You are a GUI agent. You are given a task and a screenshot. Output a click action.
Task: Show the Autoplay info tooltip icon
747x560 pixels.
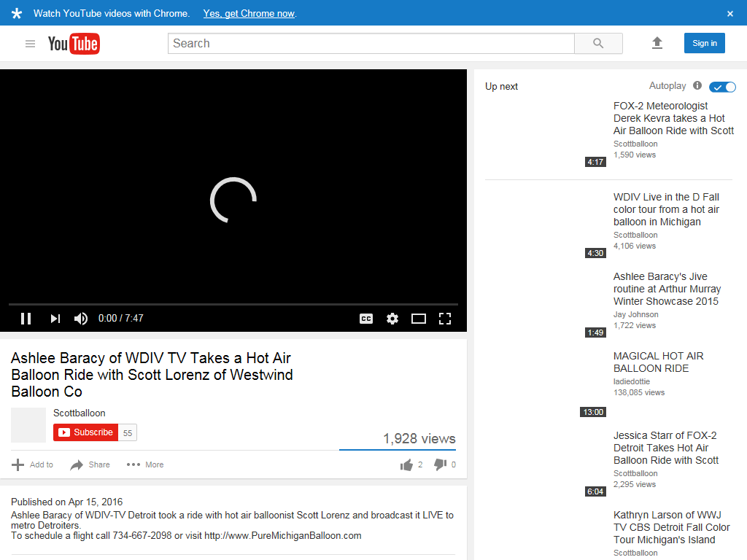[697, 86]
